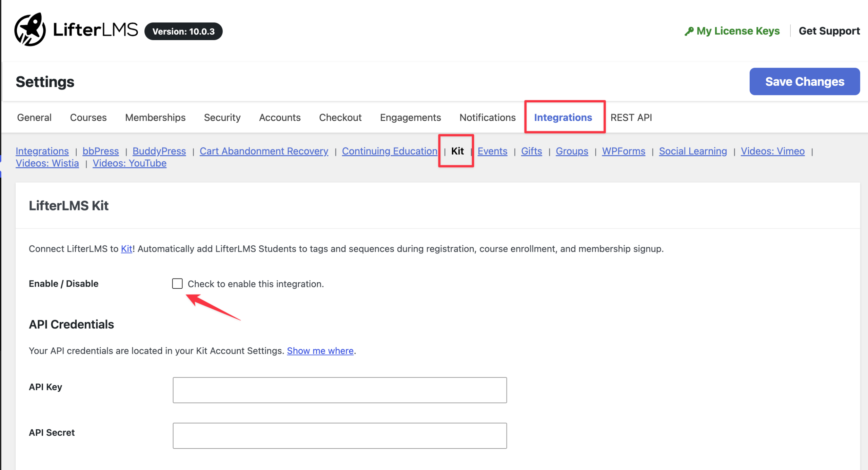This screenshot has height=470, width=868.
Task: Open the bbPress integration link
Action: point(100,151)
